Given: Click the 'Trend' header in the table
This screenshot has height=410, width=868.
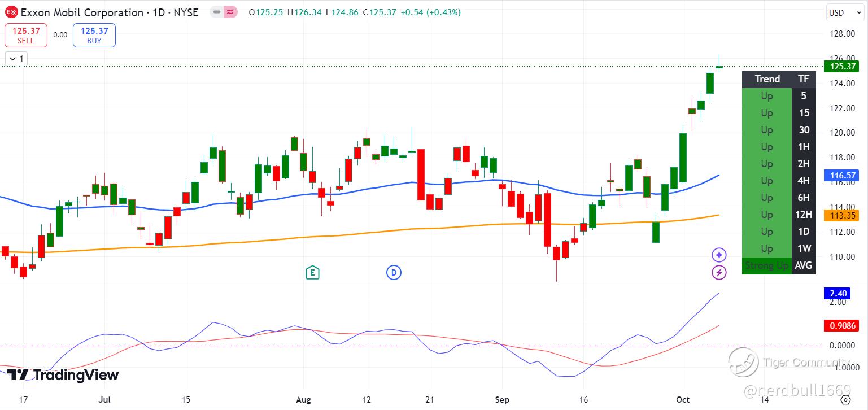Looking at the screenshot, I should point(767,79).
